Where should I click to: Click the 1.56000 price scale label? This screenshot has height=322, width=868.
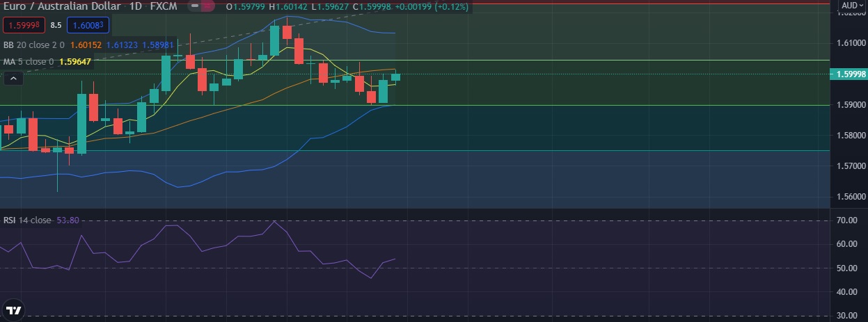tap(850, 196)
